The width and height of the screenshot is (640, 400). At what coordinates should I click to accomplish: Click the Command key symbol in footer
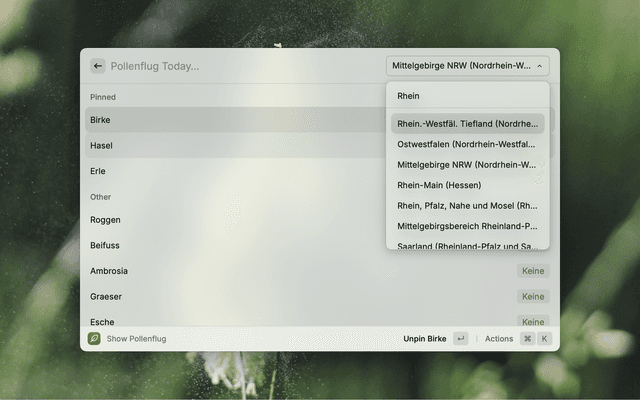527,339
